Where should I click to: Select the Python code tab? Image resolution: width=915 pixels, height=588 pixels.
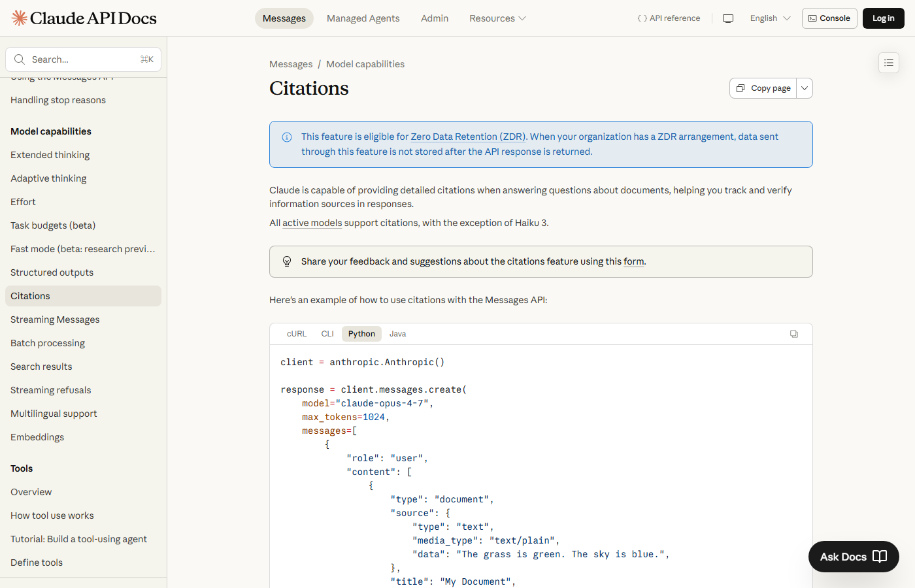tap(361, 334)
